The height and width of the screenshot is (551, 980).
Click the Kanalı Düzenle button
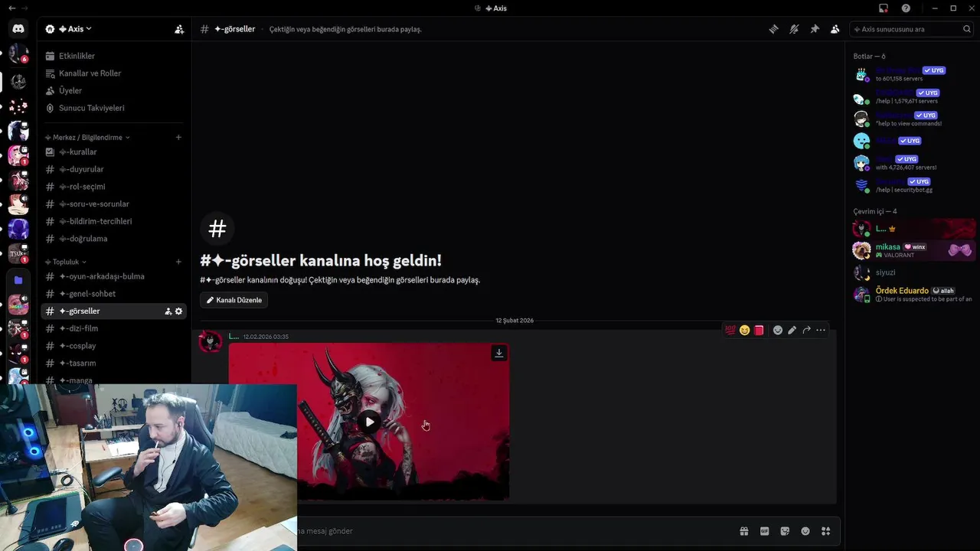pos(234,300)
